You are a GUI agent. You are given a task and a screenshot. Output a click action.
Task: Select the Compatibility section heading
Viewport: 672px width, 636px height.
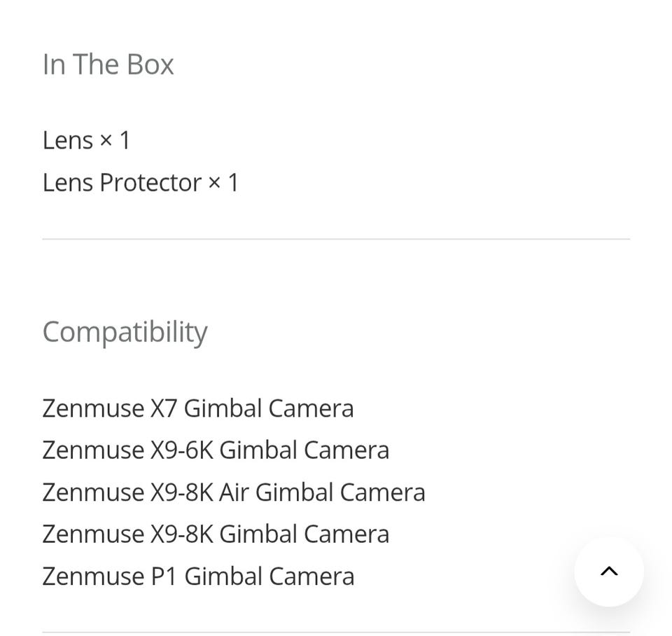[125, 332]
